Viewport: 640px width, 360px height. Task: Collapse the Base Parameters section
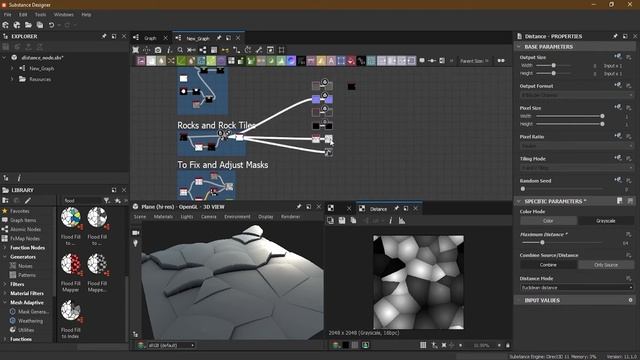pyautogui.click(x=519, y=47)
